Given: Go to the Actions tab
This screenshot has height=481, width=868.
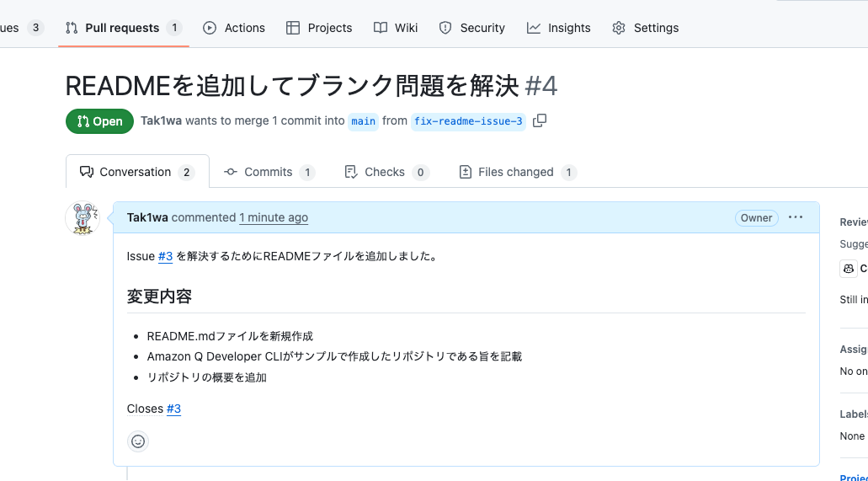Looking at the screenshot, I should point(234,28).
